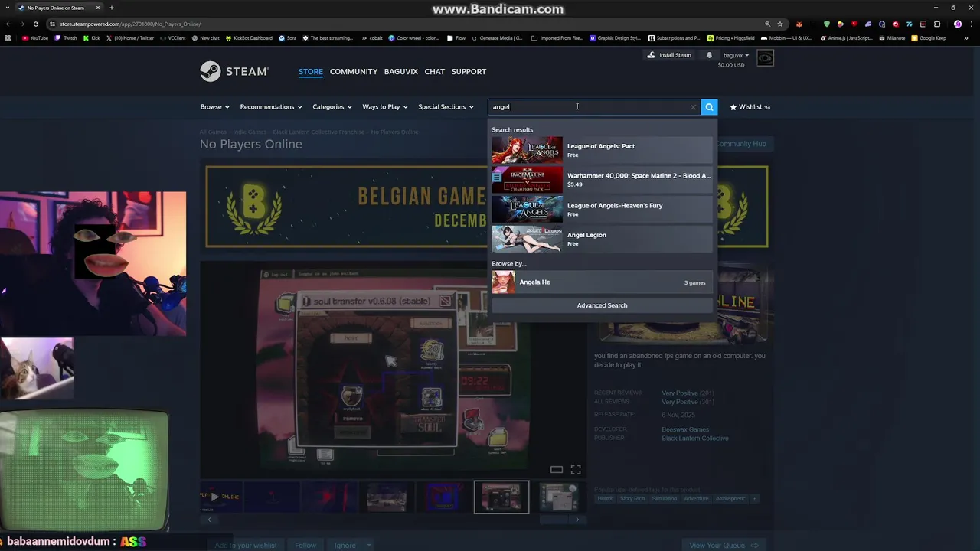Select League of Angels-Heaven's Fury result

(602, 210)
